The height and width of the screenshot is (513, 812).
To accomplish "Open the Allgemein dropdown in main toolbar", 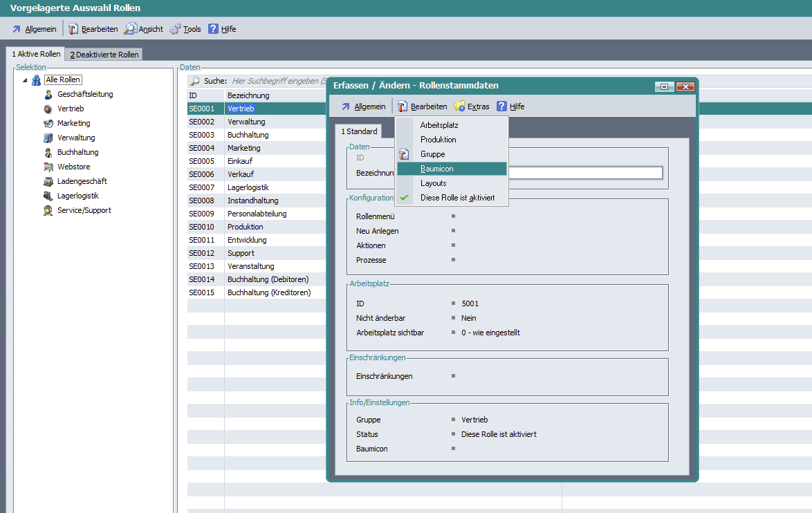I will [35, 29].
